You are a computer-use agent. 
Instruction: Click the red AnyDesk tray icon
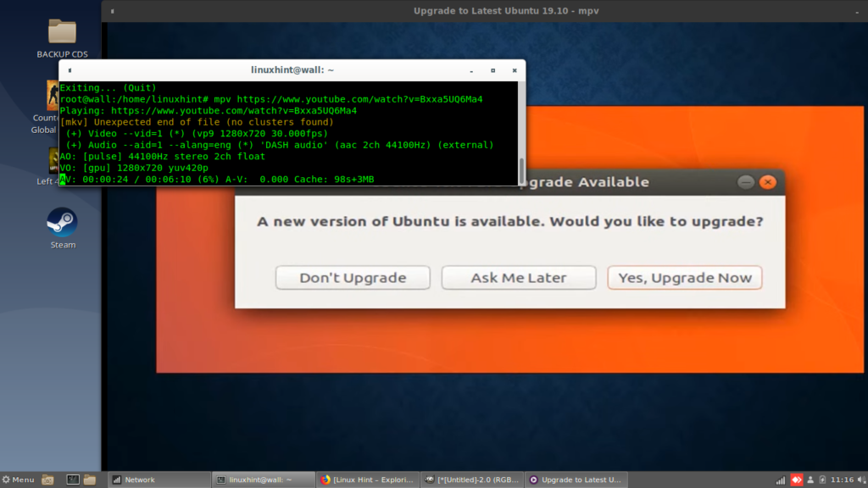797,480
